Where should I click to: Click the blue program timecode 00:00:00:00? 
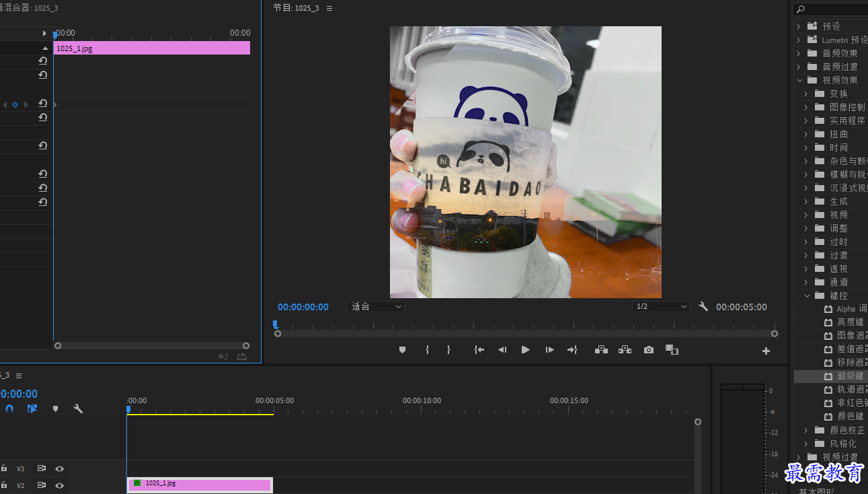point(303,307)
